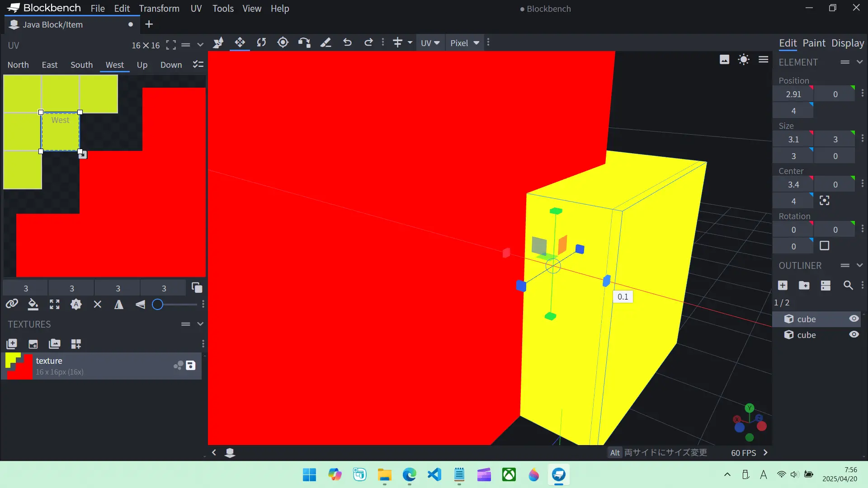The width and height of the screenshot is (868, 488).
Task: Switch to the South face tab
Action: click(x=81, y=65)
